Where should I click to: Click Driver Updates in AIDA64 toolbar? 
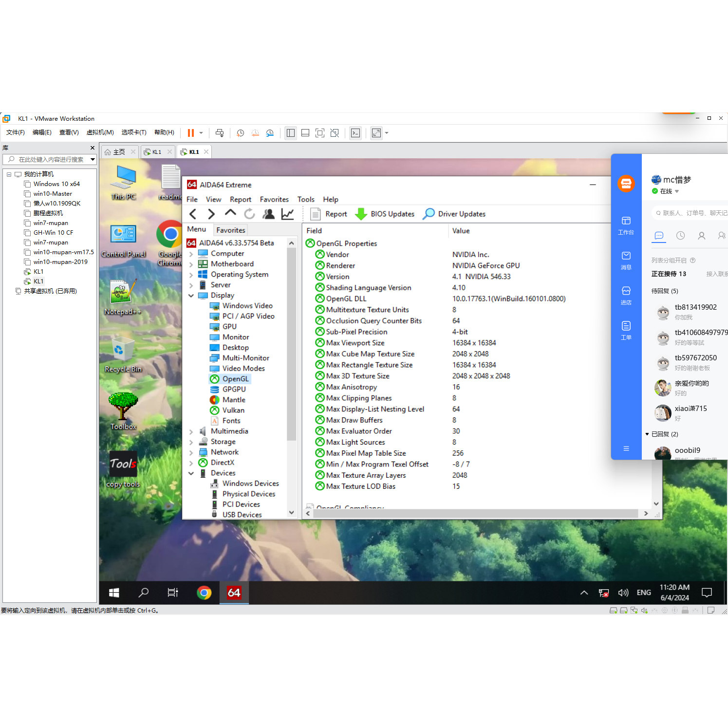coord(454,214)
